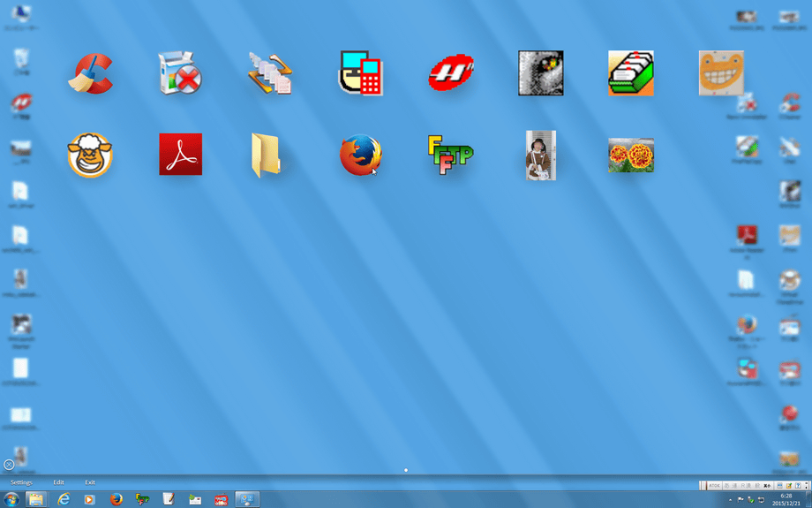Launch Firefox from the launcher grid
Image resolution: width=812 pixels, height=508 pixels.
tap(360, 155)
